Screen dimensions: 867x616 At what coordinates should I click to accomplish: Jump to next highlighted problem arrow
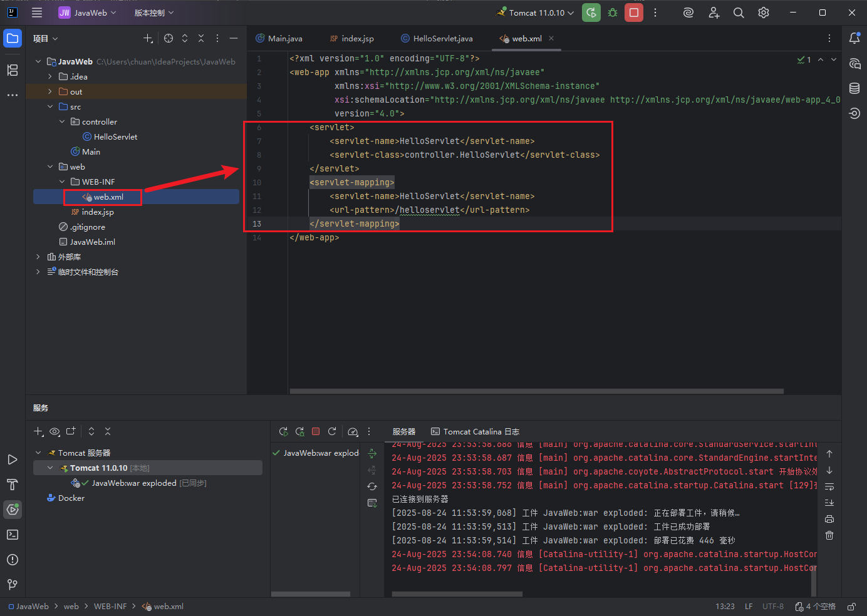point(834,59)
